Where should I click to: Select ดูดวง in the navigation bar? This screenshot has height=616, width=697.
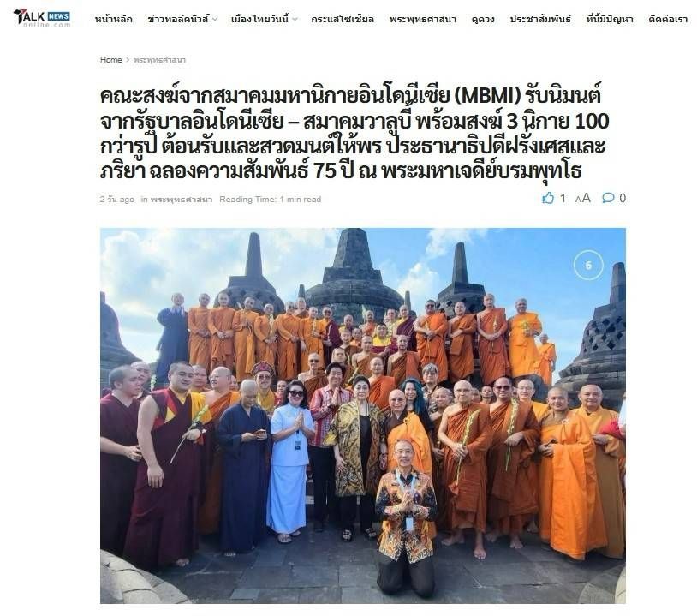point(483,19)
